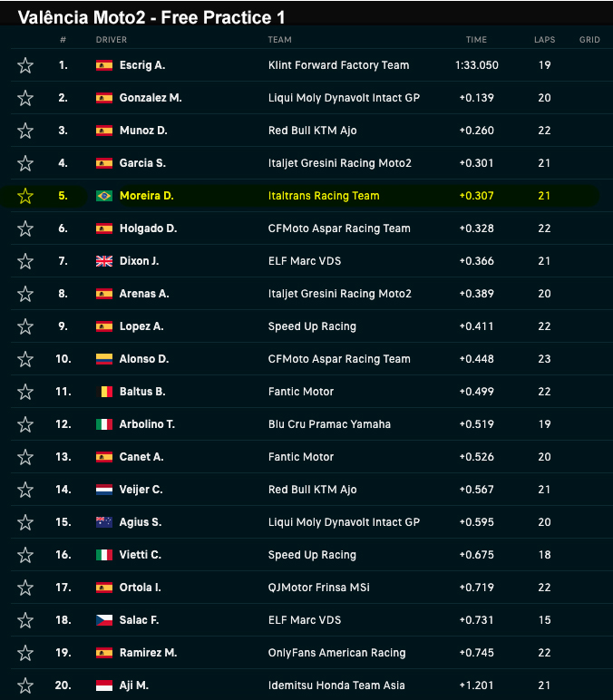This screenshot has height=700, width=613.
Task: Click the UK flag next to Dixon J.
Action: tap(104, 261)
